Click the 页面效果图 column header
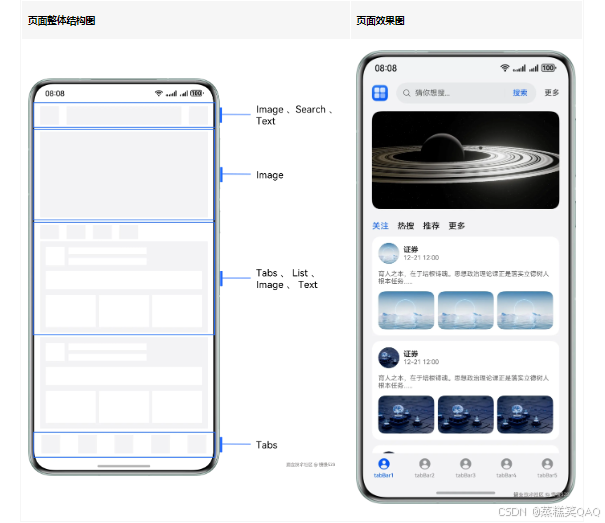Viewport: 605px width, 523px height. (380, 20)
